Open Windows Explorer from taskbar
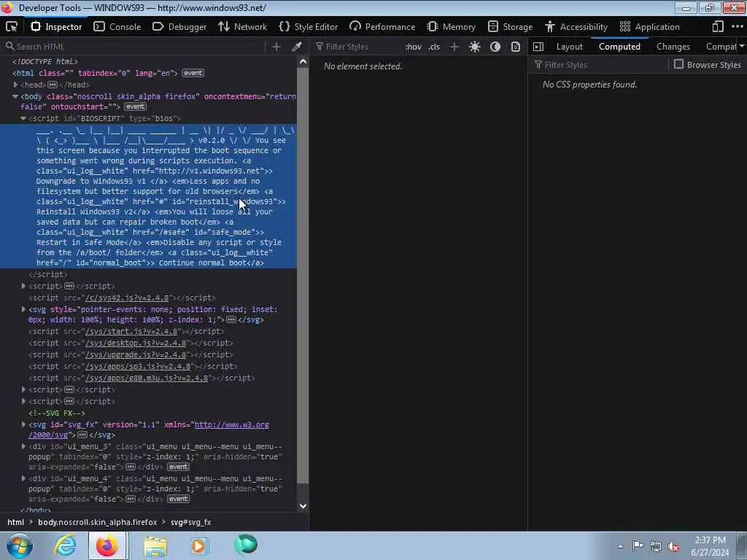The height and width of the screenshot is (560, 747). coord(155,545)
